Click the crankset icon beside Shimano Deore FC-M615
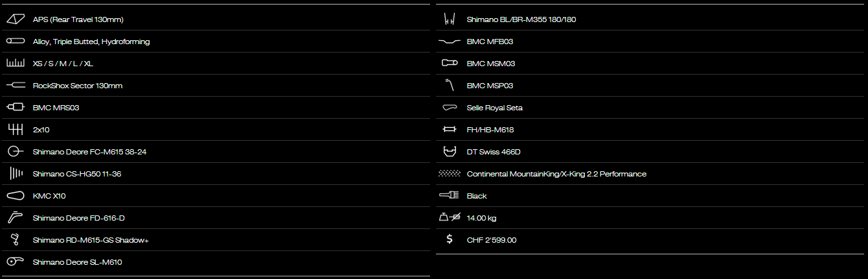The height and width of the screenshot is (279, 868). [15, 152]
